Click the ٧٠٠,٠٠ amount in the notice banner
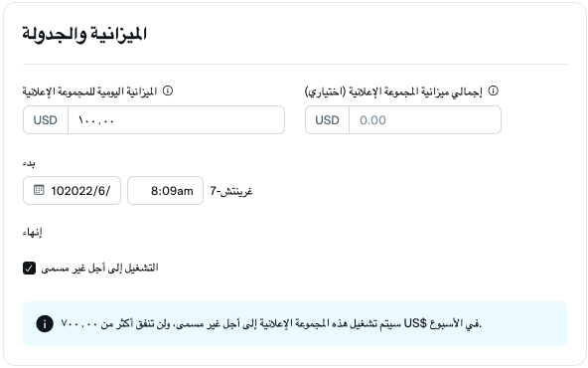588x368 pixels. coord(78,323)
